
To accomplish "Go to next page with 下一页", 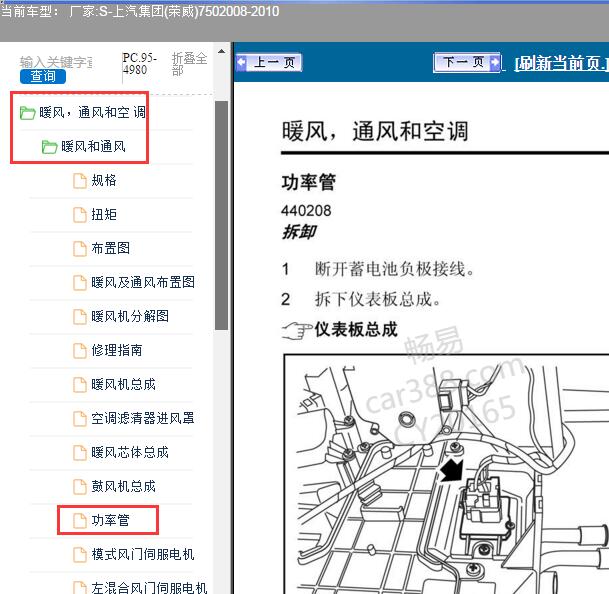I will [x=467, y=62].
